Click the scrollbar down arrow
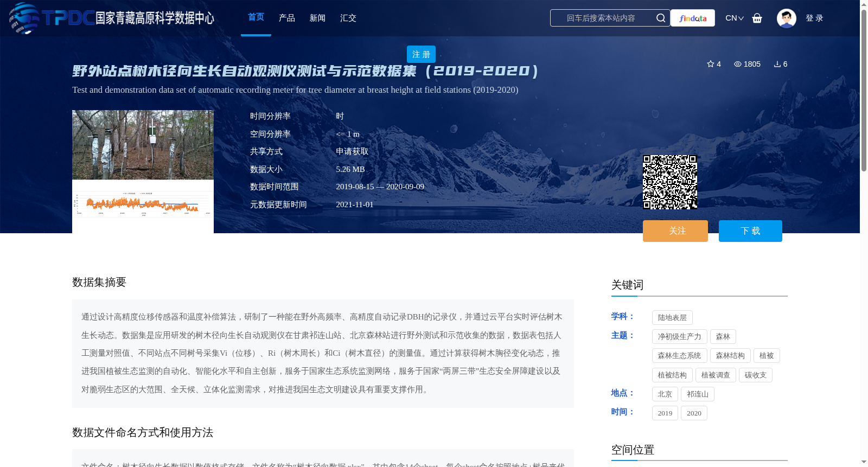868x467 pixels. pyautogui.click(x=864, y=463)
